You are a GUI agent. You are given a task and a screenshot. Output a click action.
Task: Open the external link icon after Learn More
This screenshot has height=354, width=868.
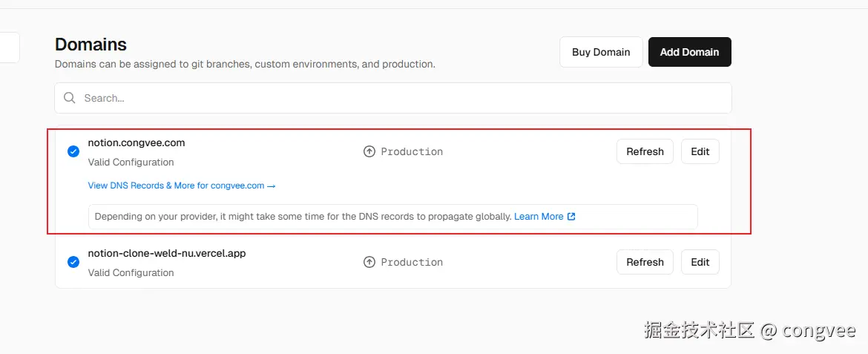pos(571,217)
